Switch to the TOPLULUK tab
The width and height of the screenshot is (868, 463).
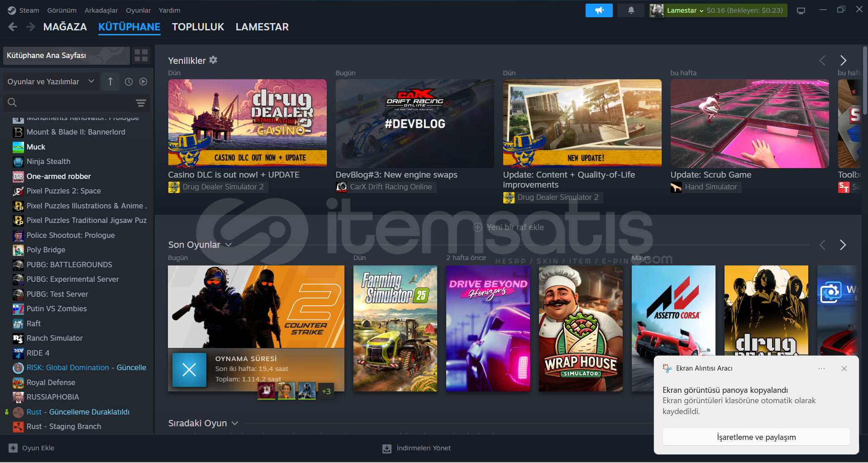click(x=198, y=27)
